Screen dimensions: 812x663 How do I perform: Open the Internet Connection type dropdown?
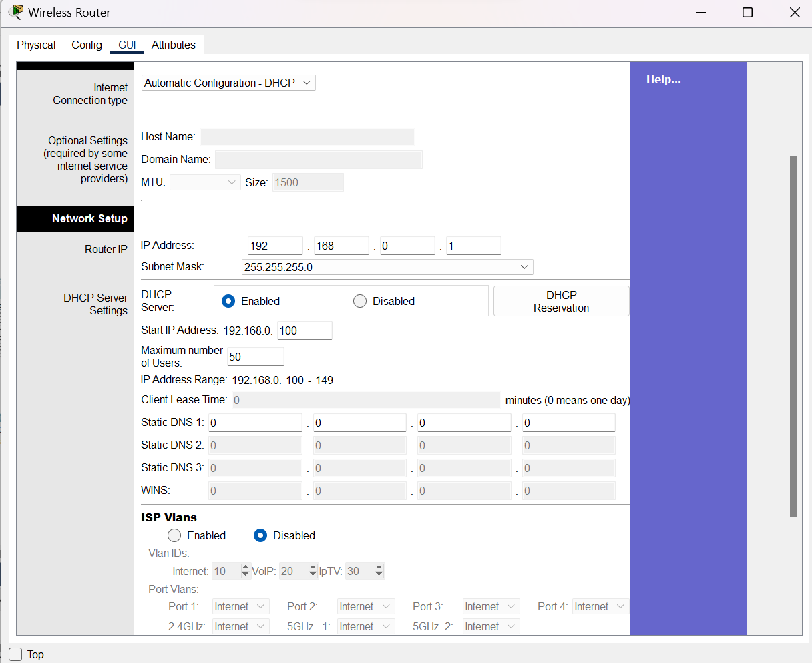coord(228,83)
